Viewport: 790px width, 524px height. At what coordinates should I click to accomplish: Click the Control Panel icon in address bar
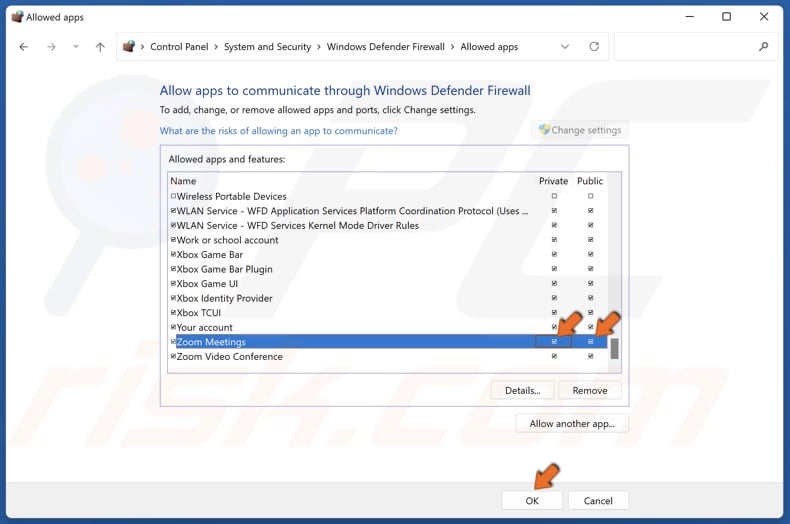click(x=129, y=46)
